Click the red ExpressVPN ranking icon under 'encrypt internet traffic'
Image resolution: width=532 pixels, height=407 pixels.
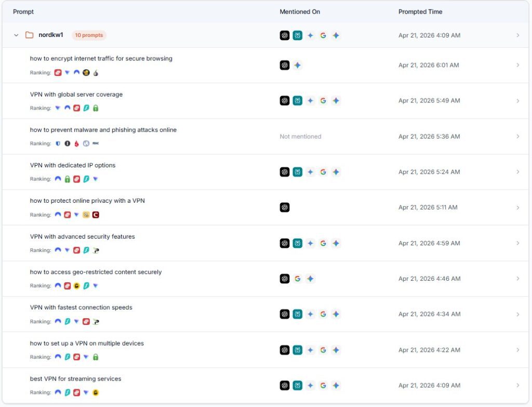point(58,73)
